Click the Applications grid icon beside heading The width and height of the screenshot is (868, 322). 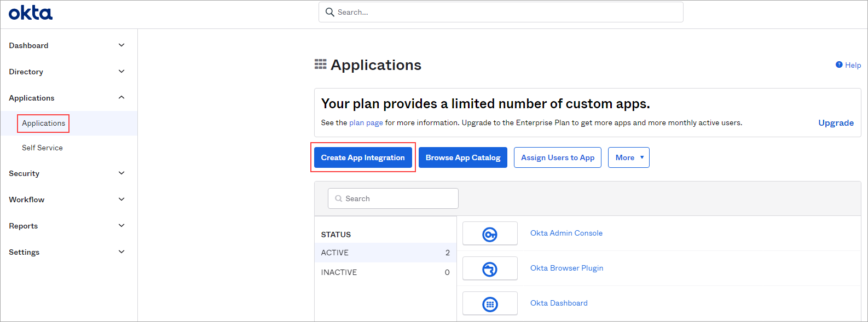321,65
